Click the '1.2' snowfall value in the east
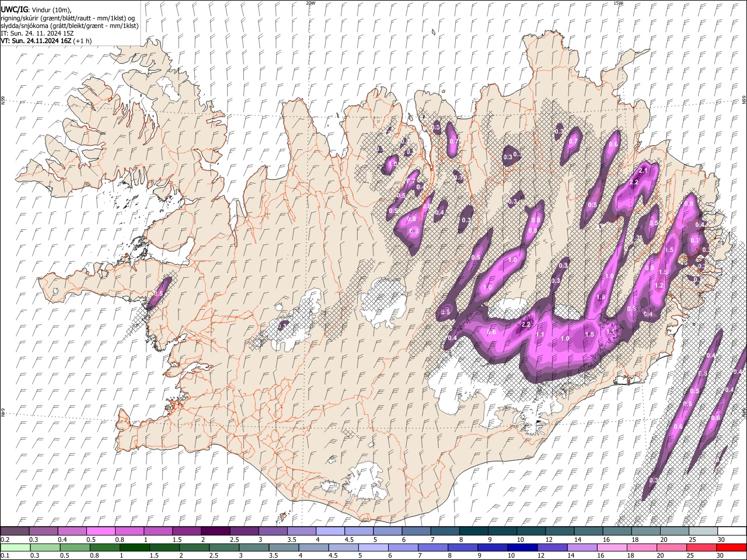747x560 pixels. click(x=659, y=285)
